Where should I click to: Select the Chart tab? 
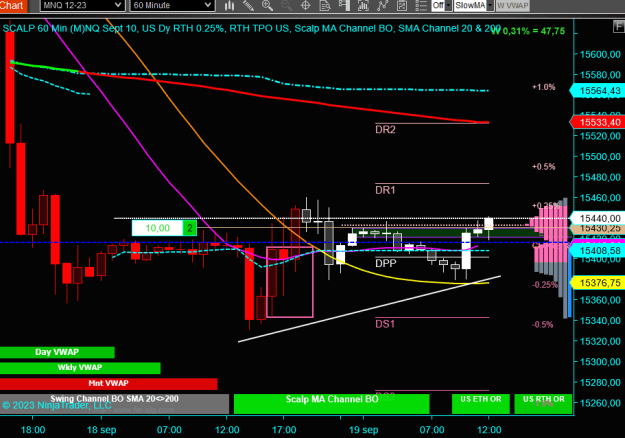pos(13,6)
